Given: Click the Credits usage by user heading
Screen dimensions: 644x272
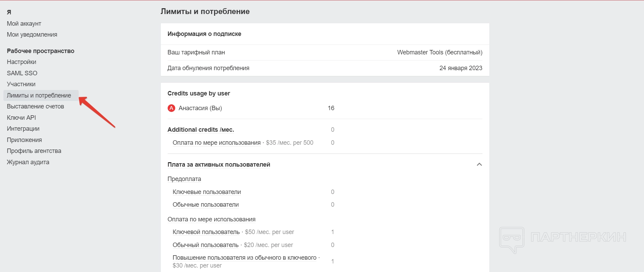Looking at the screenshot, I should point(198,93).
